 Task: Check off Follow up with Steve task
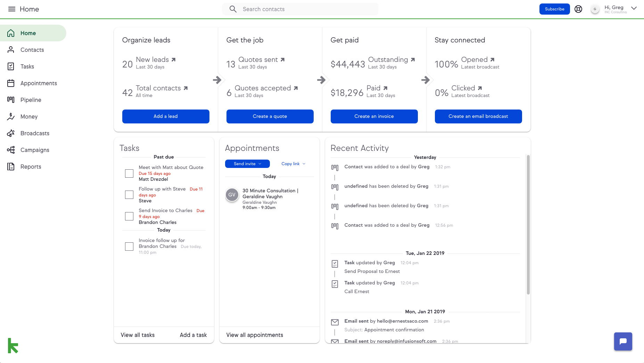129,195
